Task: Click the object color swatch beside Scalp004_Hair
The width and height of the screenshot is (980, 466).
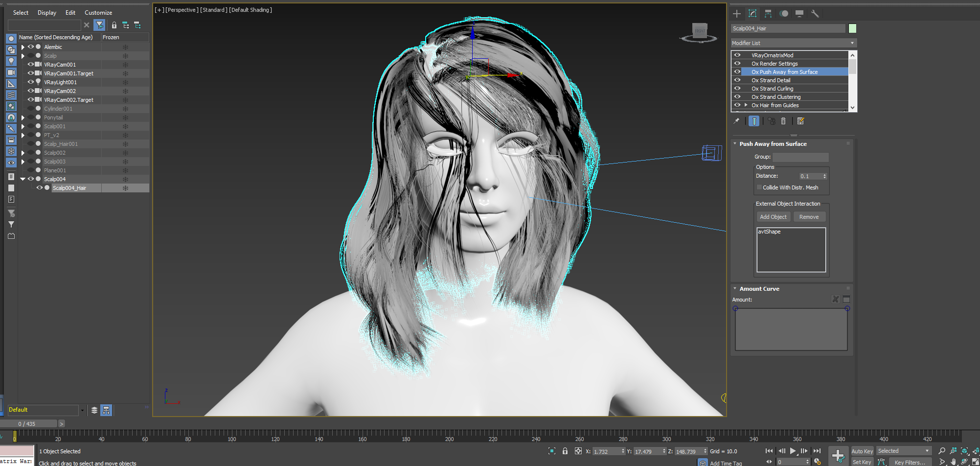Action: (852, 28)
